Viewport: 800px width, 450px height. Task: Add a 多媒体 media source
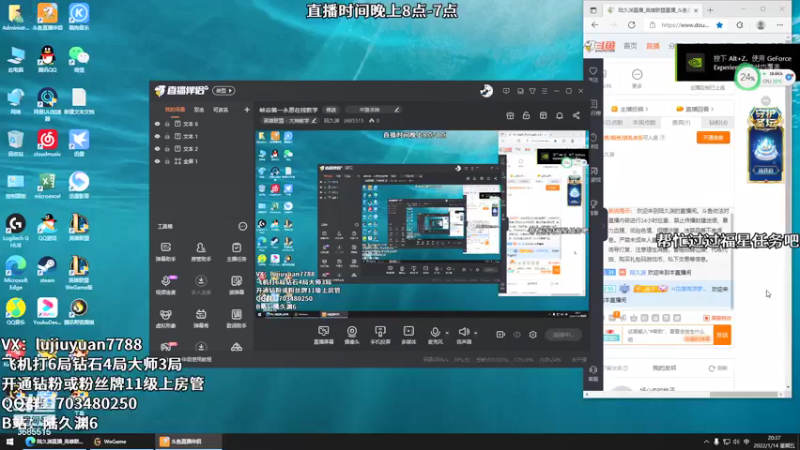[x=409, y=335]
